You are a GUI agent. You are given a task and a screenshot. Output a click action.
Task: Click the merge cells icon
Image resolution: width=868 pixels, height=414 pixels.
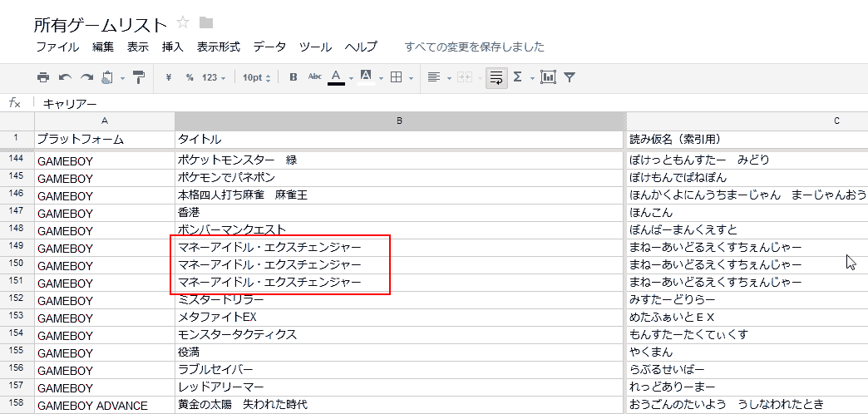click(464, 78)
